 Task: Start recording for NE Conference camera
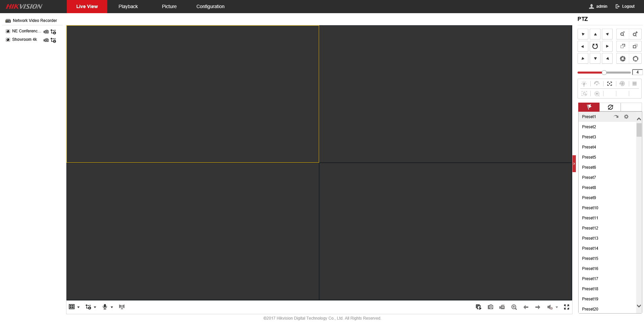pos(46,32)
